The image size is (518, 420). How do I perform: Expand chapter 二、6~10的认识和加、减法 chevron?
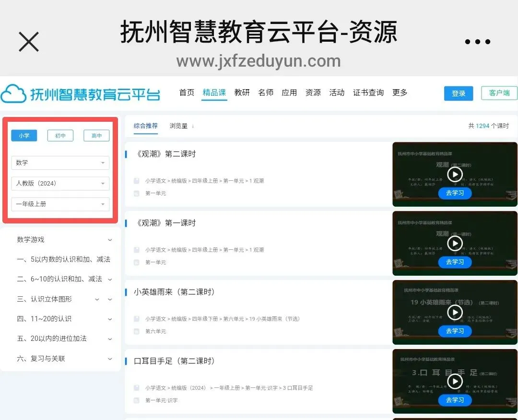(110, 280)
